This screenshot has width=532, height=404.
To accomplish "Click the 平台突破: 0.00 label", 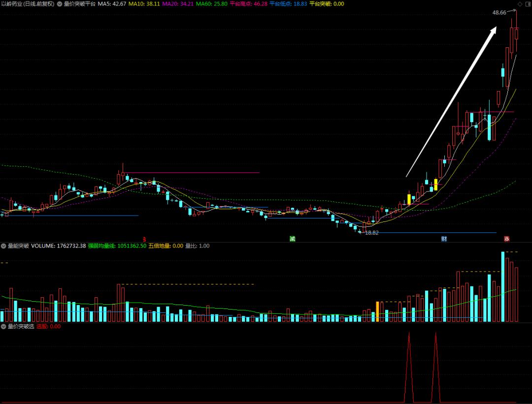I will coord(327,4).
